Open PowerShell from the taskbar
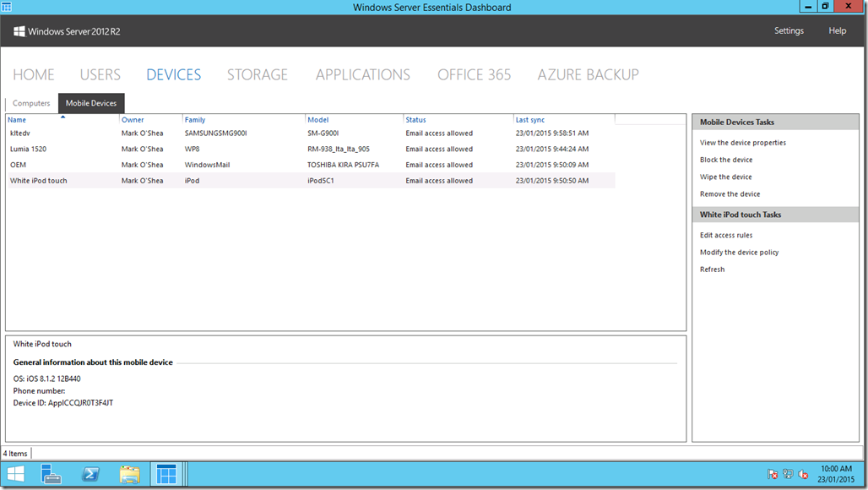868x490 pixels. (90, 475)
